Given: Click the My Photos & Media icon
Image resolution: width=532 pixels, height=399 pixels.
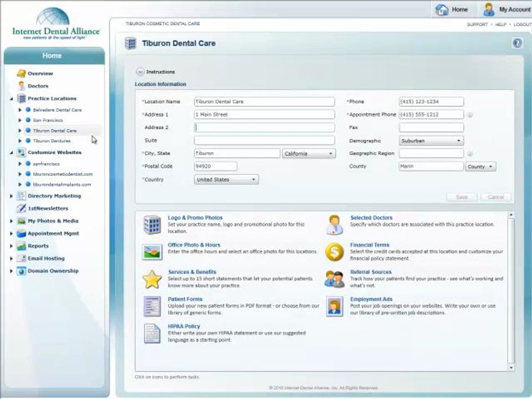Looking at the screenshot, I should [22, 221].
